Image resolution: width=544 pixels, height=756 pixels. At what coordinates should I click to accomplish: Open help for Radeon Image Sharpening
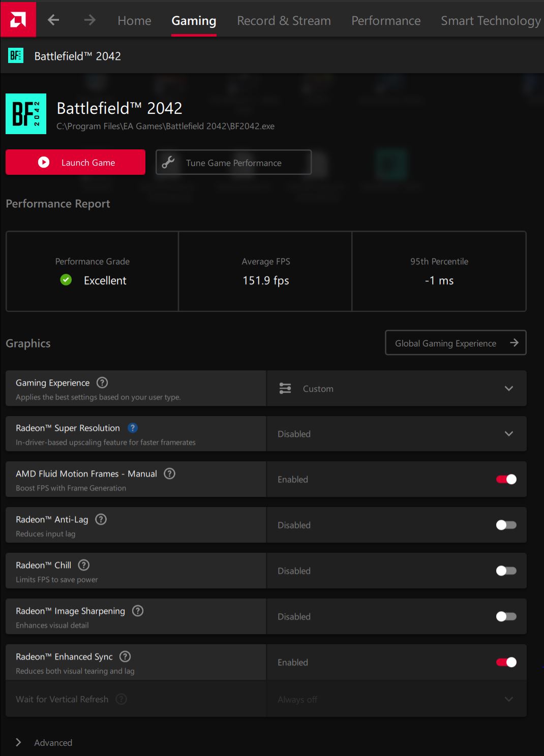(138, 611)
